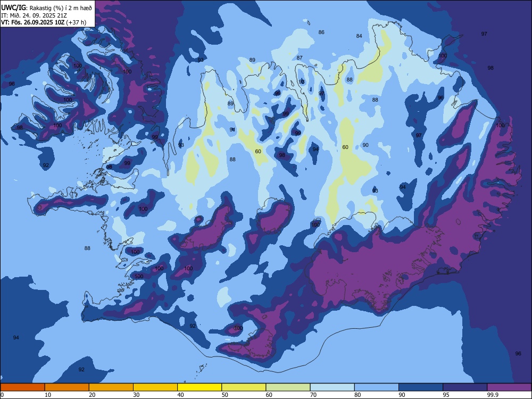Image resolution: width=532 pixels, height=399 pixels.
Task: Click the '86' humidity value on the map
Action: click(321, 32)
